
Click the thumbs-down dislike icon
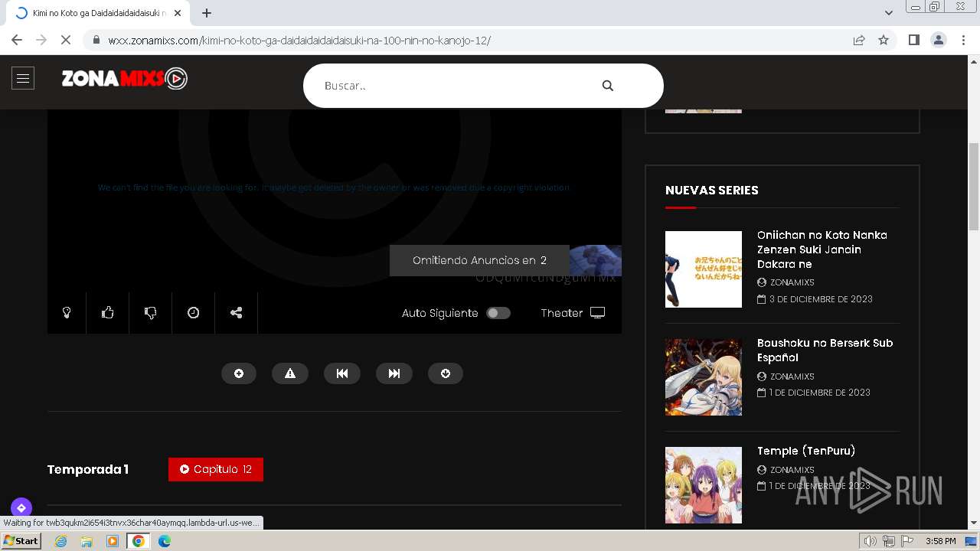(x=151, y=312)
